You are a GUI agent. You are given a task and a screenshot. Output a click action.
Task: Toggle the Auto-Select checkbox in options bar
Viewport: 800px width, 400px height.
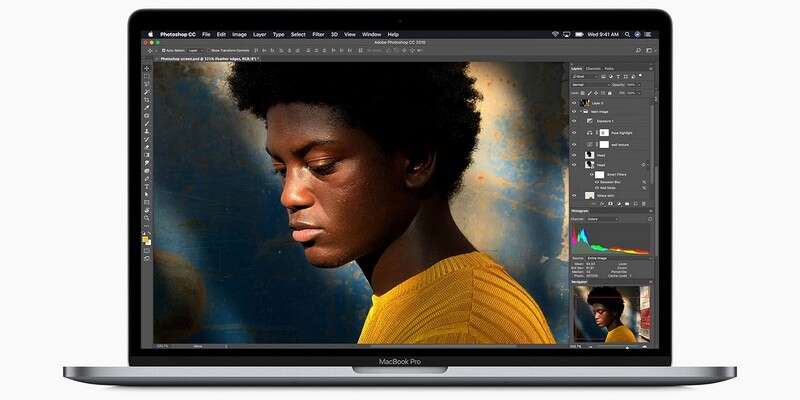[161, 48]
